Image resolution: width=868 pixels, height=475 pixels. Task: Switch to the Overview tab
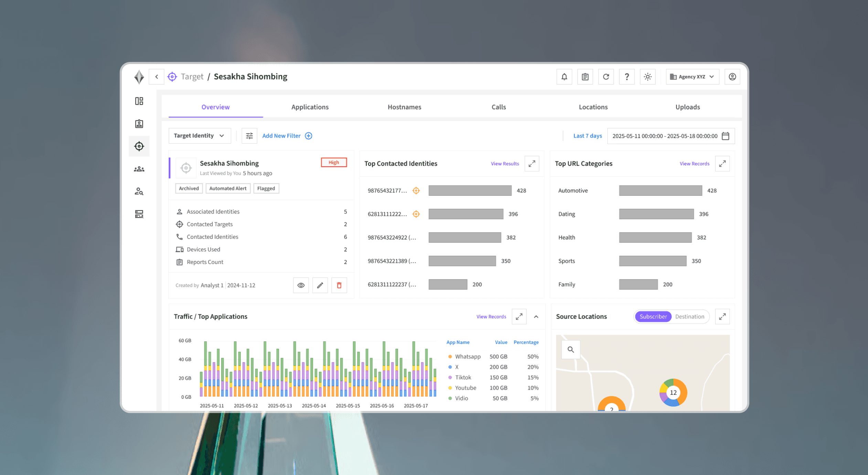(216, 107)
